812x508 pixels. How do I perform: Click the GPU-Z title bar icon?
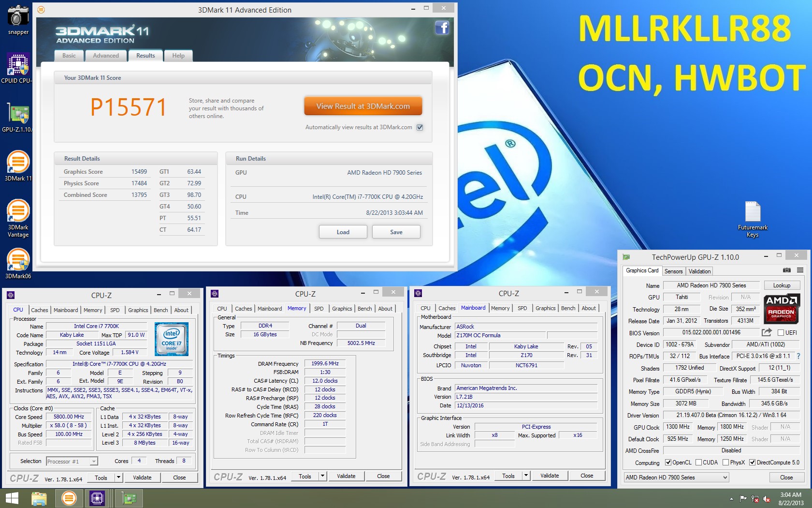(626, 257)
